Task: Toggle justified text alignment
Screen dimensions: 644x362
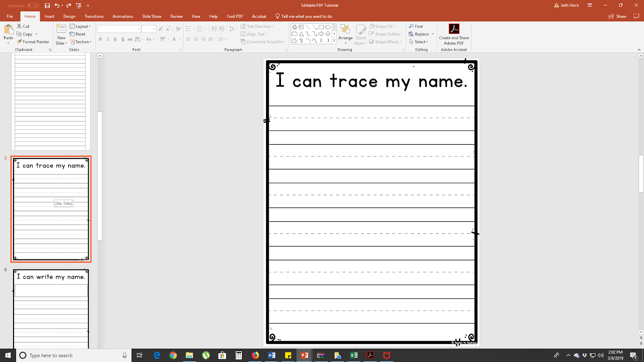Action: [x=211, y=39]
